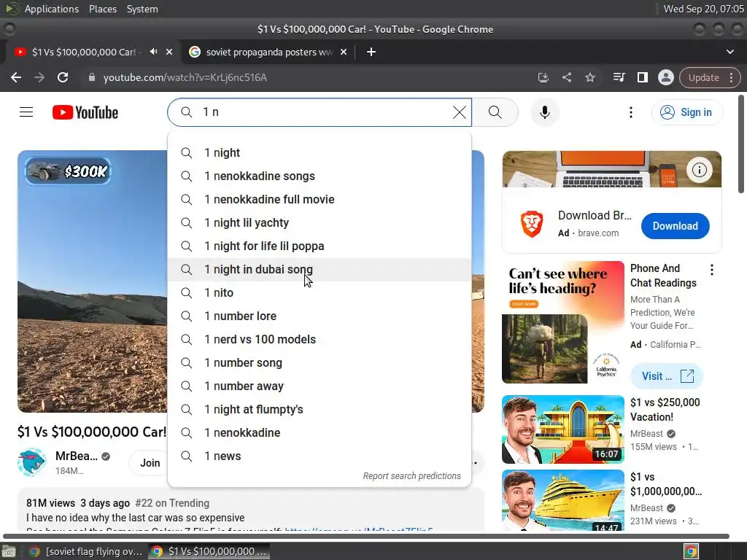
Task: Choose suggestion '1 night in dubai song'
Action: click(x=320, y=270)
